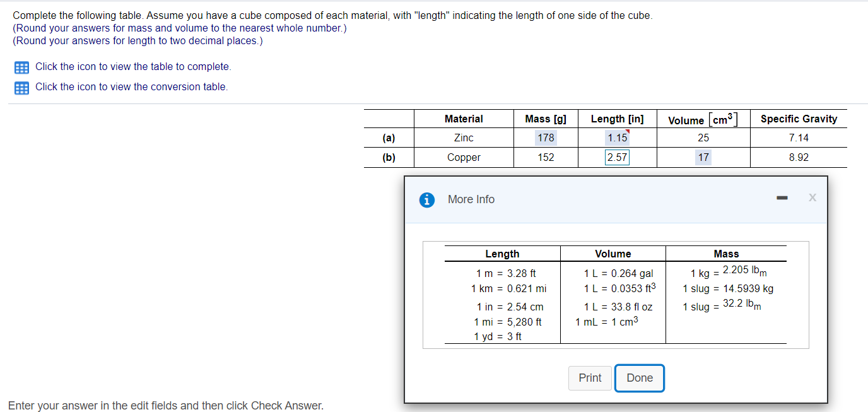Image resolution: width=868 pixels, height=412 pixels.
Task: Click the blue info icon in More Info
Action: (x=427, y=200)
